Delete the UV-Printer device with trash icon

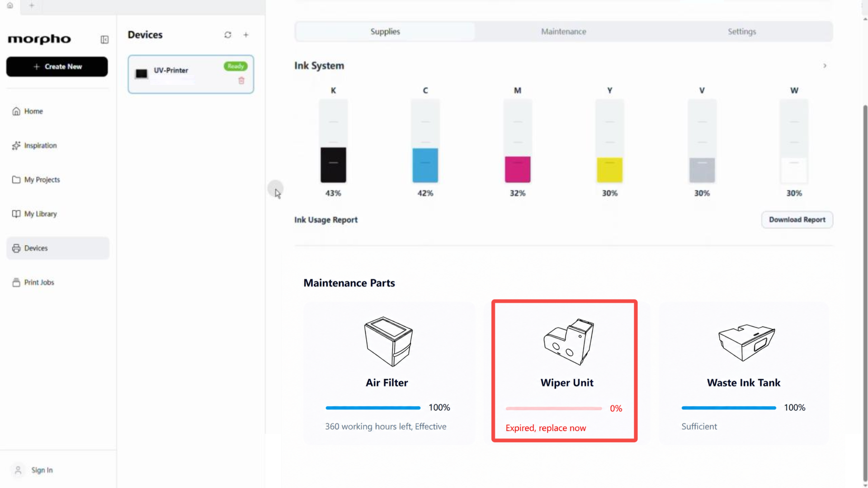coord(241,80)
